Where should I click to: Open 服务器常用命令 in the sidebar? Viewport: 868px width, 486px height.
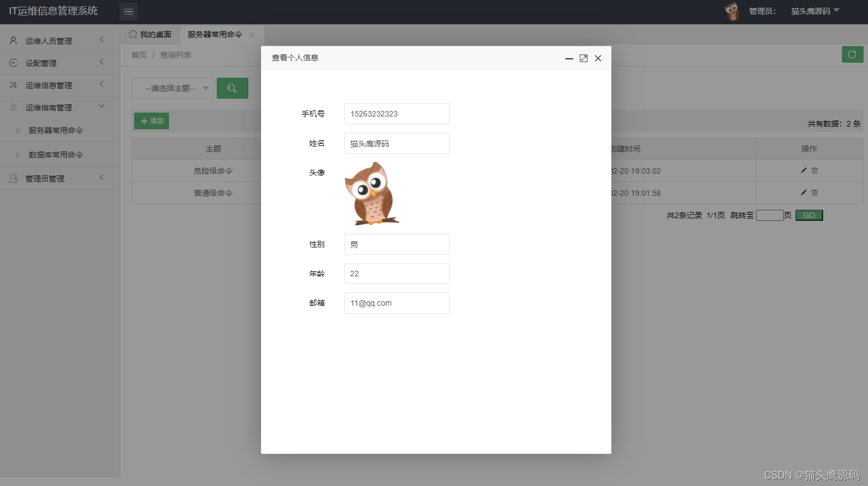coord(56,130)
